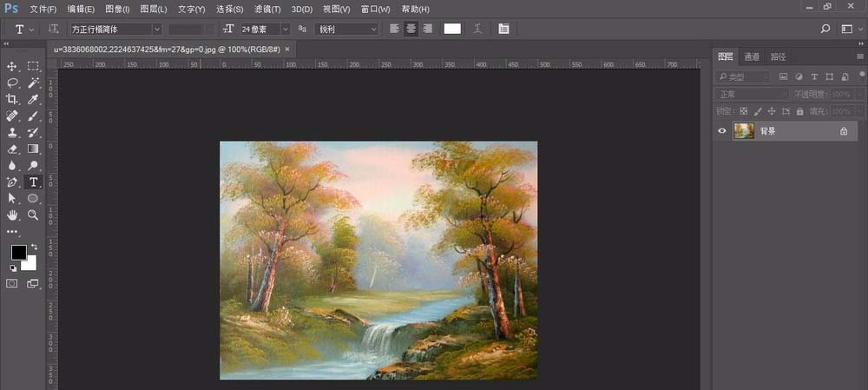Image resolution: width=868 pixels, height=390 pixels.
Task: Toggle pixel layer filter in Layers panel
Action: (783, 77)
